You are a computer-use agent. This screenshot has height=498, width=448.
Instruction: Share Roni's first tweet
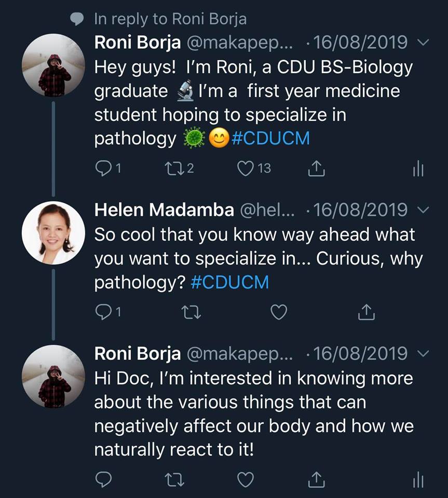316,168
